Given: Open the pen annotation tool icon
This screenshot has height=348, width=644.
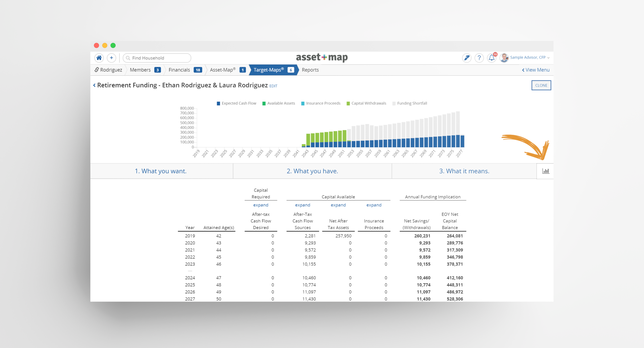Looking at the screenshot, I should (x=467, y=58).
